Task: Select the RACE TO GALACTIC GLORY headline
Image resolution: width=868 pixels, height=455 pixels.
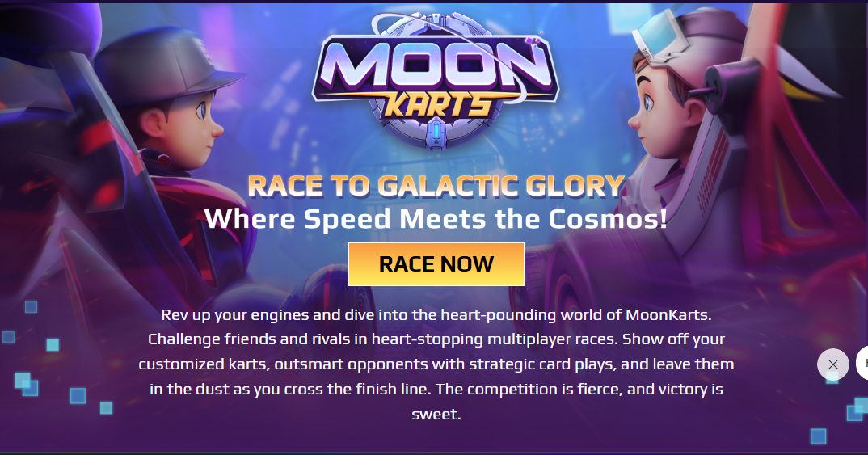Action: pos(436,186)
